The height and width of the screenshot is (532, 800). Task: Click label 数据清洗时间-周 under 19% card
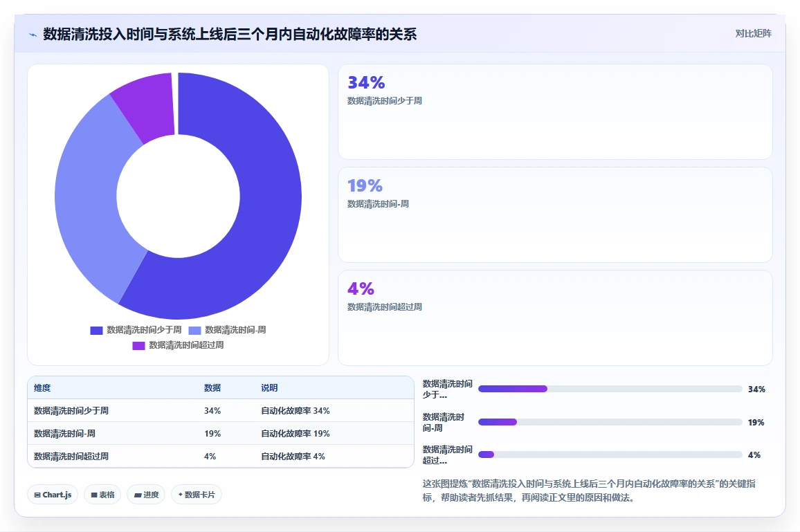coord(378,204)
